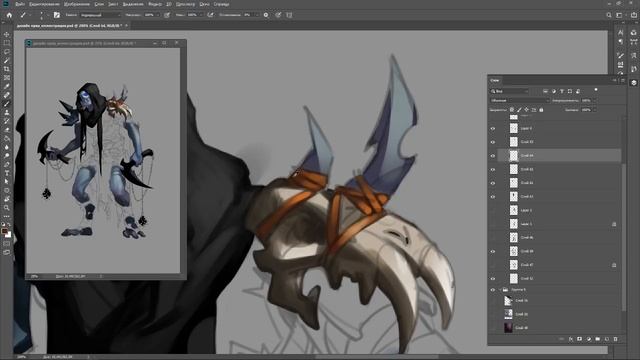The image size is (640, 360).
Task: Toggle eye of layer just below highlighted layer
Action: [x=493, y=169]
